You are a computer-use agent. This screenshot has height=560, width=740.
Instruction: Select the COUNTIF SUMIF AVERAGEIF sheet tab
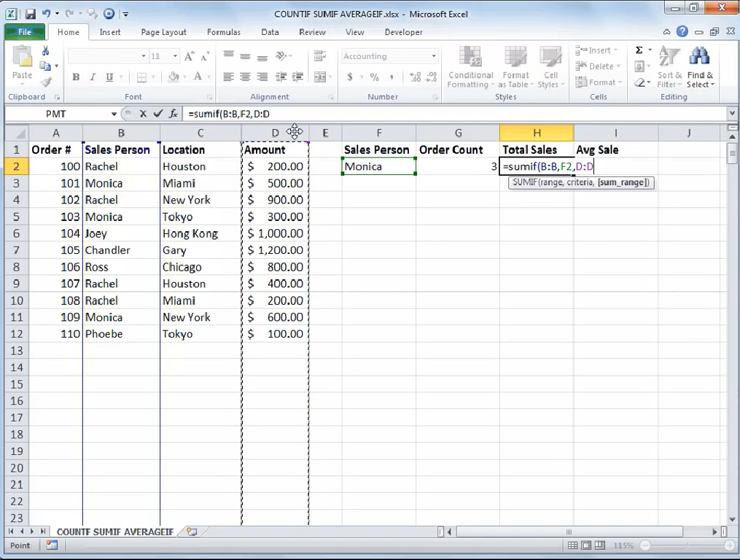pos(114,532)
